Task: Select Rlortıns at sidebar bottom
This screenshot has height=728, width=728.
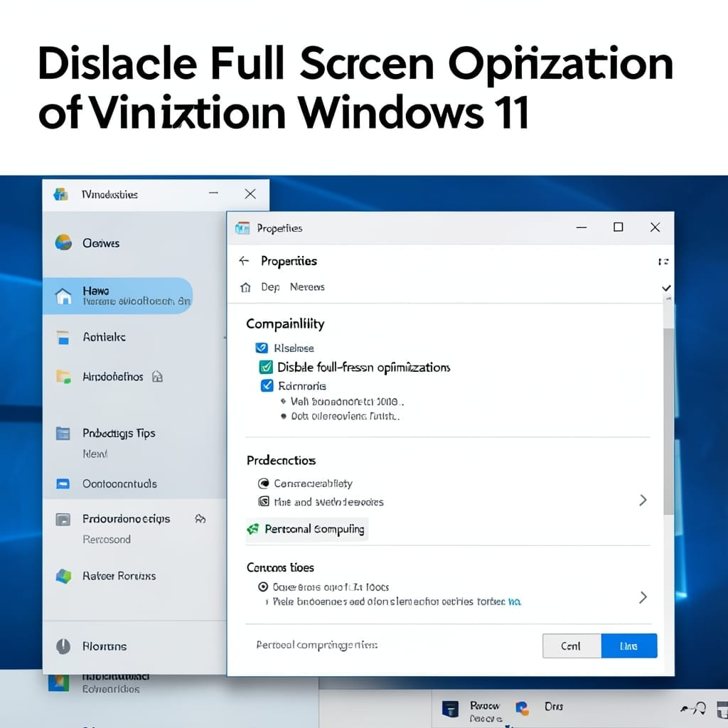Action: tap(105, 646)
